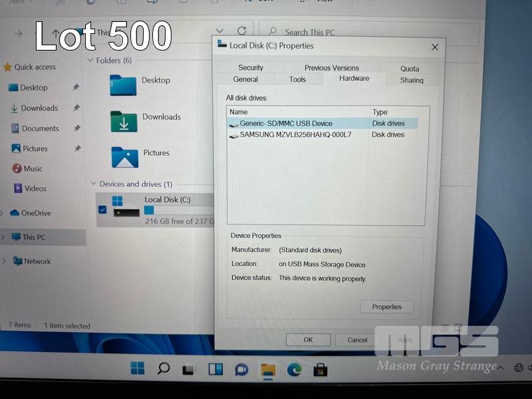Open the Pictures folder icon
The width and height of the screenshot is (532, 399).
click(x=124, y=158)
